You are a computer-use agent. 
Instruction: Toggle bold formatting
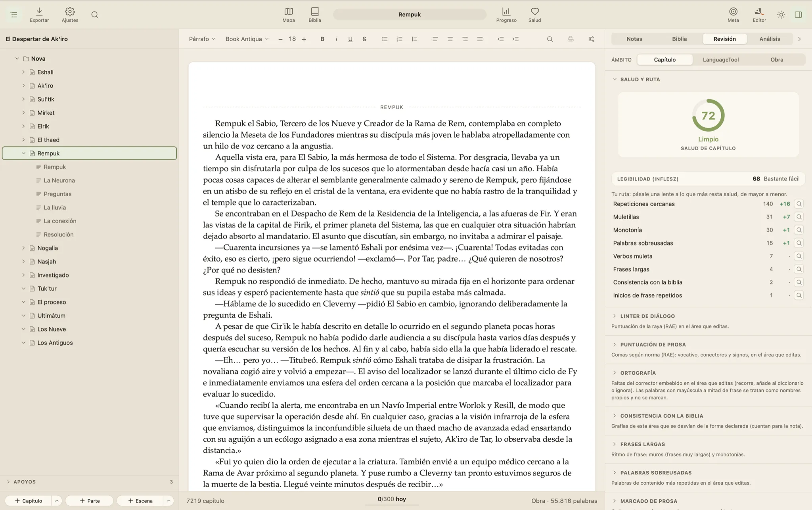322,39
